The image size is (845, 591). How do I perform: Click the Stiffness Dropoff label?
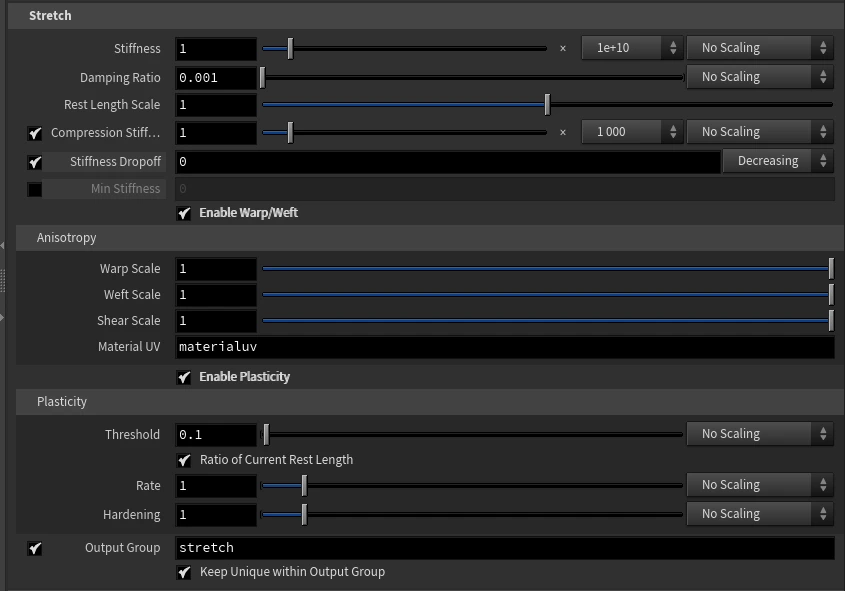coord(115,162)
